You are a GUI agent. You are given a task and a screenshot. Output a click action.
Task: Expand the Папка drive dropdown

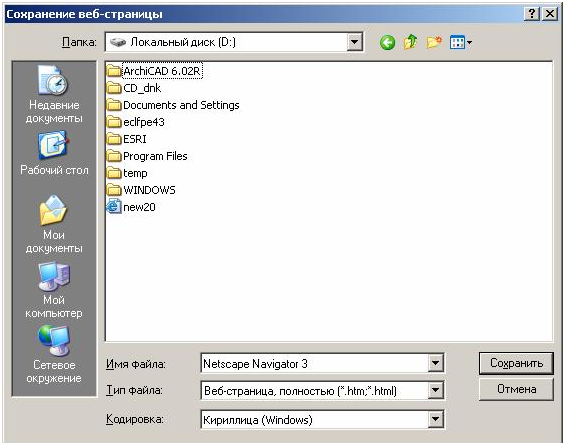tap(354, 42)
